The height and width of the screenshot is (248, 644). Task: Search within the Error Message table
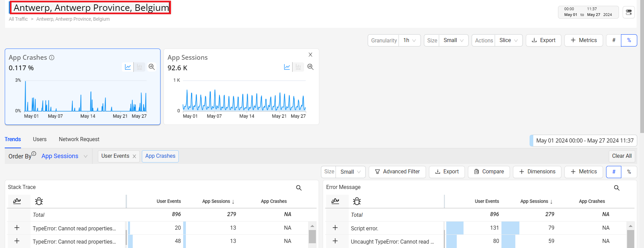point(617,188)
